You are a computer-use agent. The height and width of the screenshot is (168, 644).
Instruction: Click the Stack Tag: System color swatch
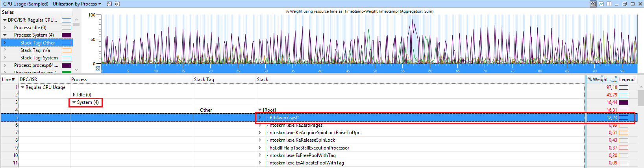[67, 58]
